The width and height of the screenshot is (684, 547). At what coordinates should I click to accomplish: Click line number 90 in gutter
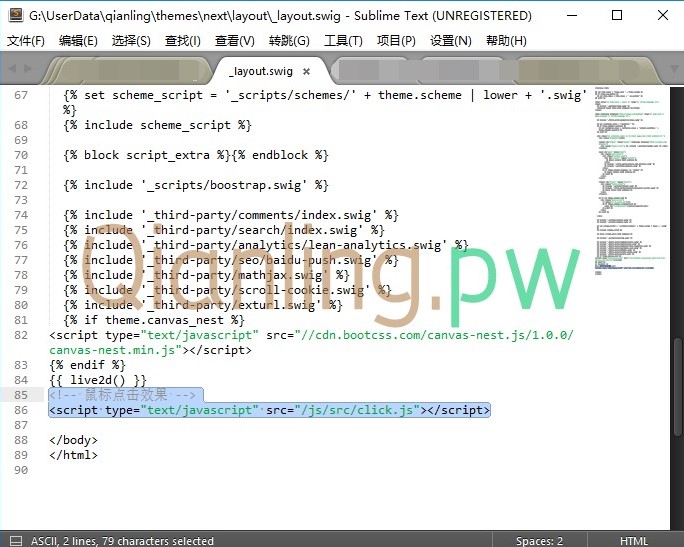(x=21, y=470)
